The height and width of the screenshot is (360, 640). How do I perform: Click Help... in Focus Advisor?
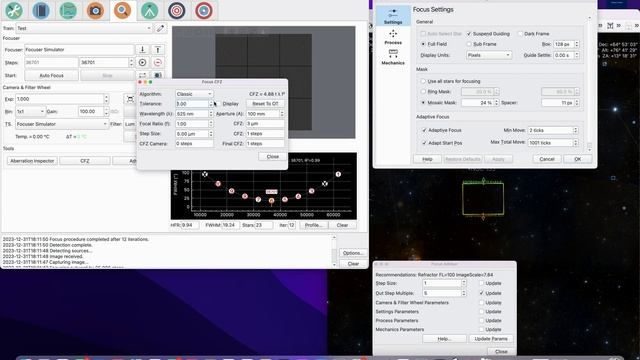[x=444, y=339]
